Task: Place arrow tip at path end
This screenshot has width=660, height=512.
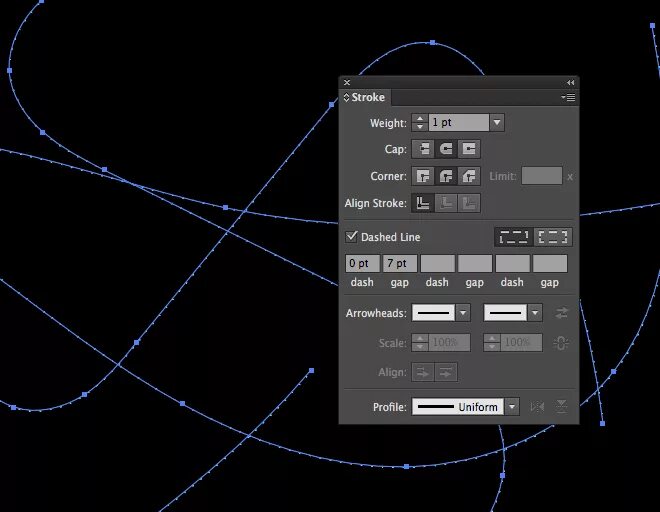Action: coord(446,372)
